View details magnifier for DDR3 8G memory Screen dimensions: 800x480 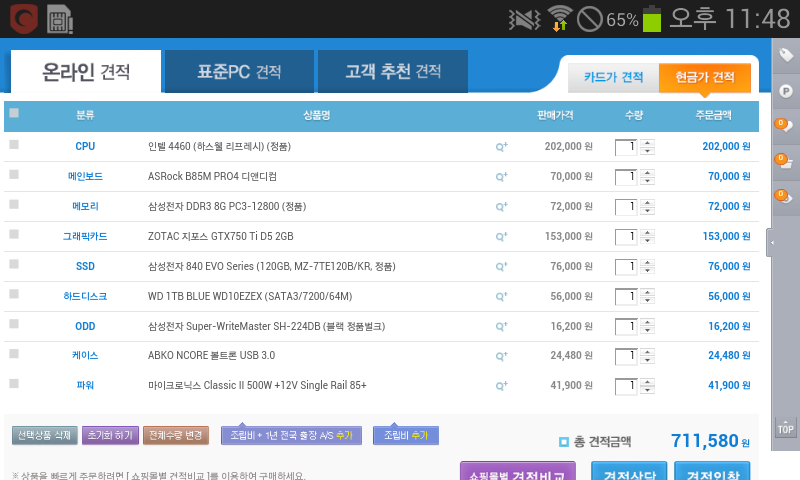(x=502, y=207)
